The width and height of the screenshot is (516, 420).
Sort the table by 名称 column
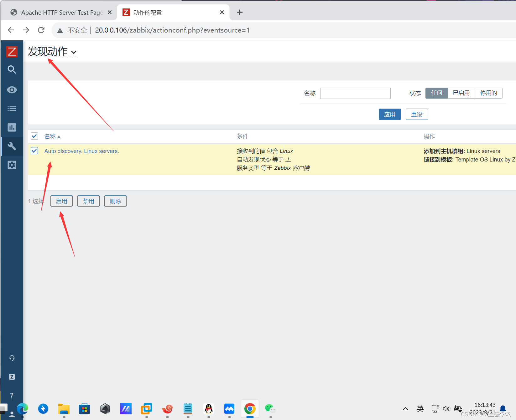pyautogui.click(x=52, y=136)
